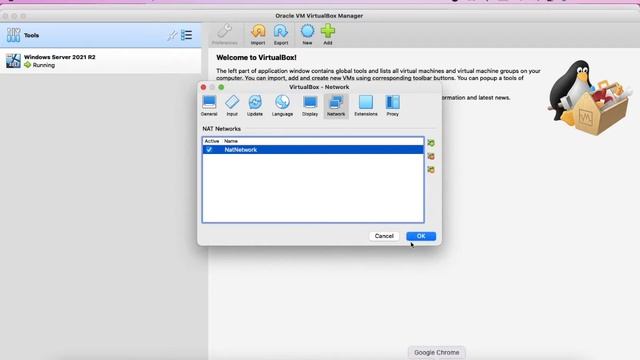Open the Extensions preferences tab
The width and height of the screenshot is (640, 360).
[x=366, y=106]
